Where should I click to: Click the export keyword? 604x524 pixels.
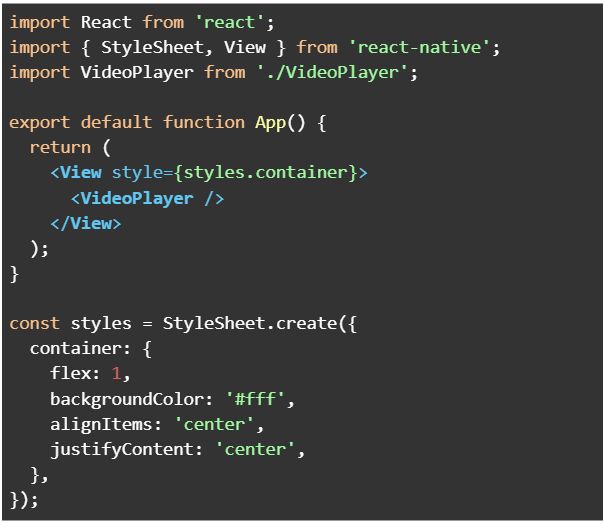(40, 123)
